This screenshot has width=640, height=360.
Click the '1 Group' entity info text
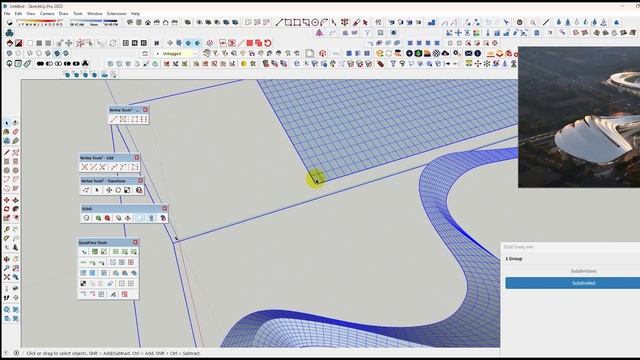point(513,259)
